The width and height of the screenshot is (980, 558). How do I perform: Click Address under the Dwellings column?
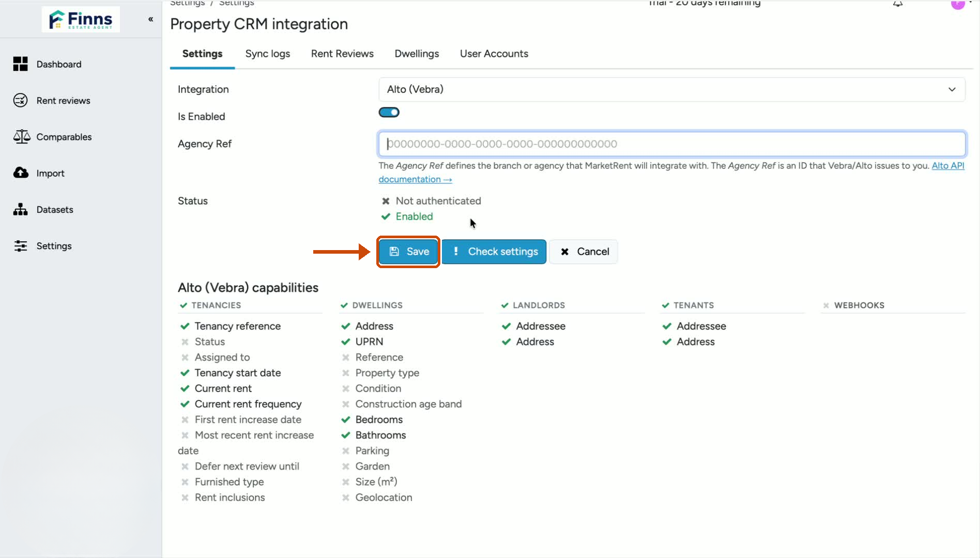[374, 326]
